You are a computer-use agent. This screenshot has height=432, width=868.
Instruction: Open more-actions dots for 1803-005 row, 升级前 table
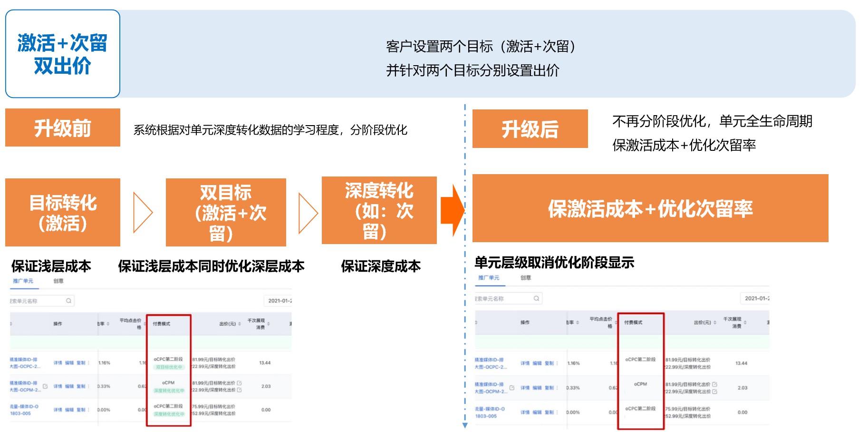[89, 410]
